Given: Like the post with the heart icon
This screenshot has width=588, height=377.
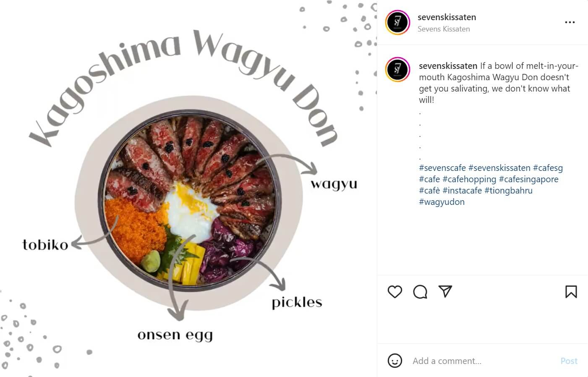Looking at the screenshot, I should [x=395, y=292].
